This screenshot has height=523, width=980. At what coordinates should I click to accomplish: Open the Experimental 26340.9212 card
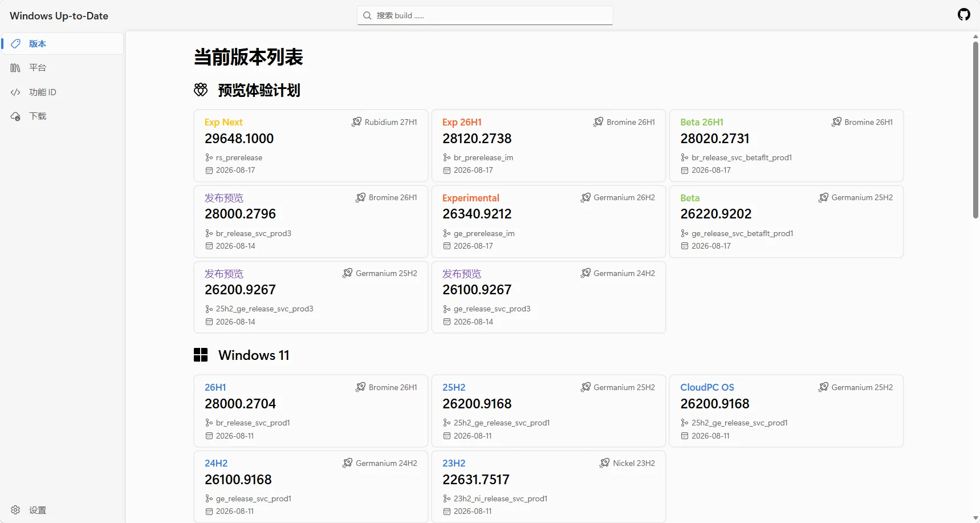548,221
